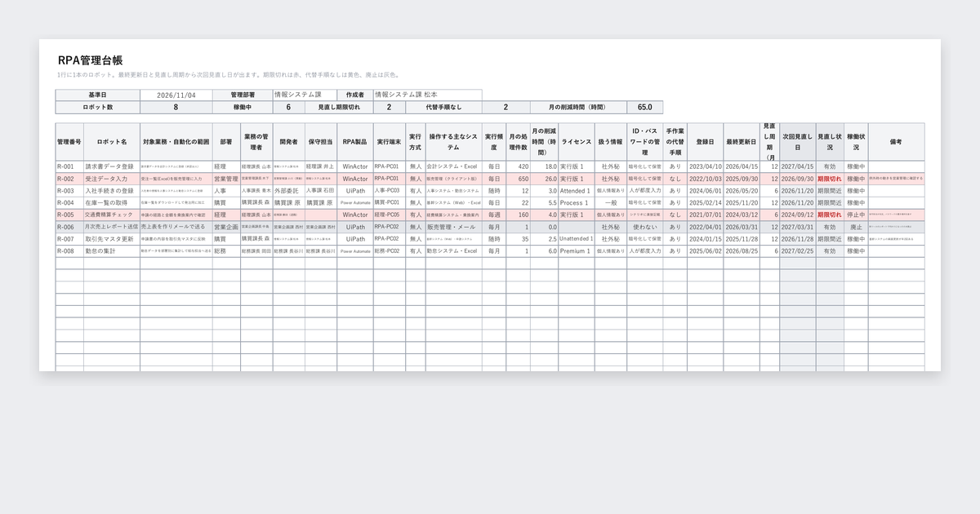The width and height of the screenshot is (980, 514).
Task: Select the ロボット名 column header
Action: (112, 142)
